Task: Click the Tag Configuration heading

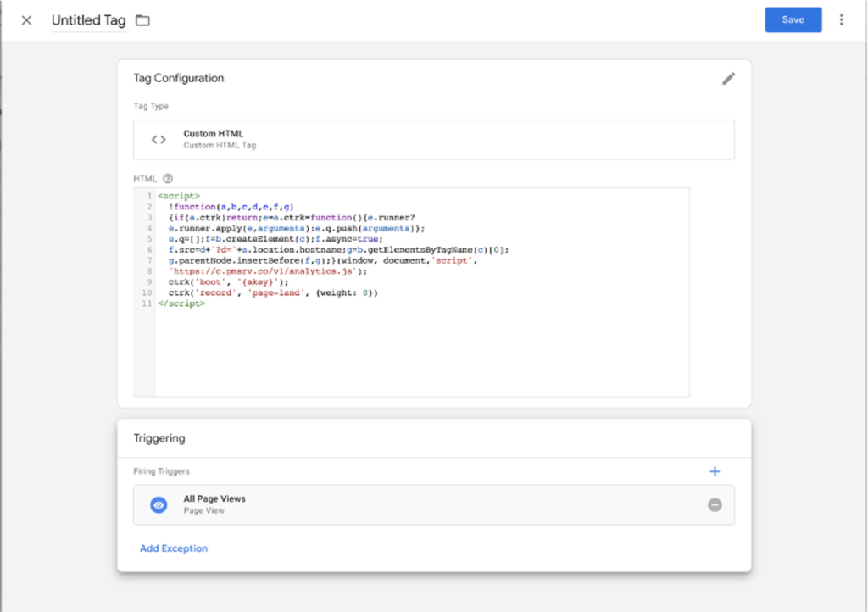Action: pyautogui.click(x=179, y=78)
